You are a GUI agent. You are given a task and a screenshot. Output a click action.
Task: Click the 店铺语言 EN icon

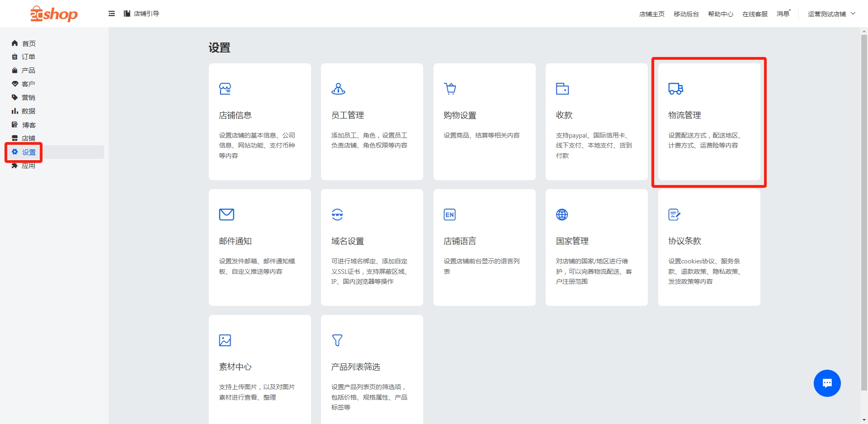click(x=450, y=214)
